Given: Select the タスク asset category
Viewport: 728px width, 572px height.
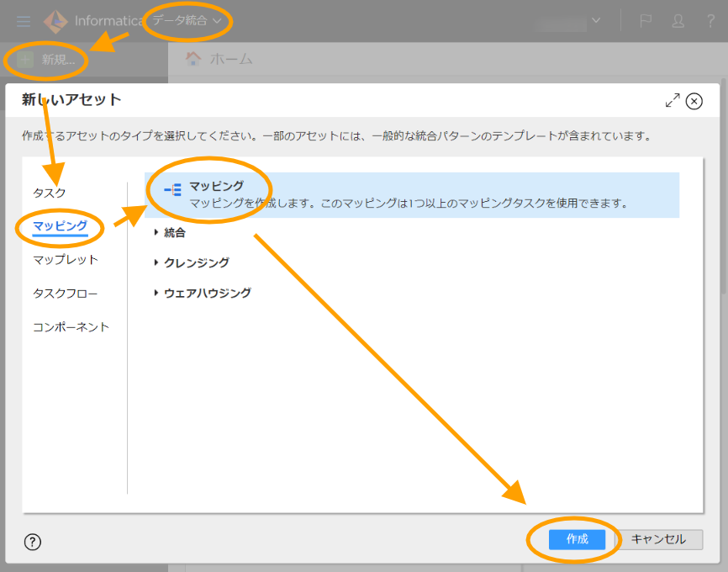Looking at the screenshot, I should pos(50,193).
